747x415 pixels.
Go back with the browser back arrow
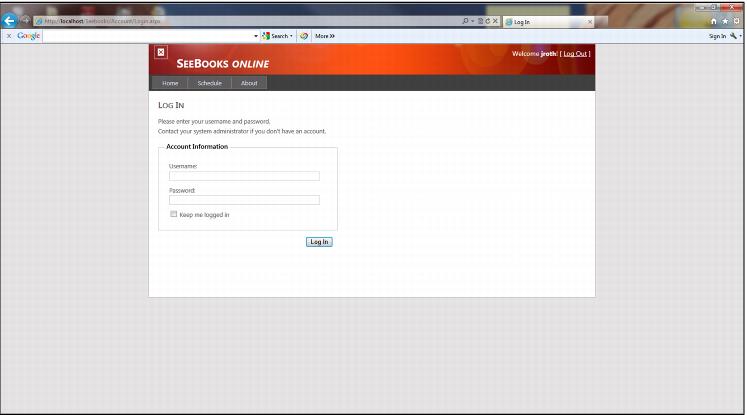click(x=9, y=20)
